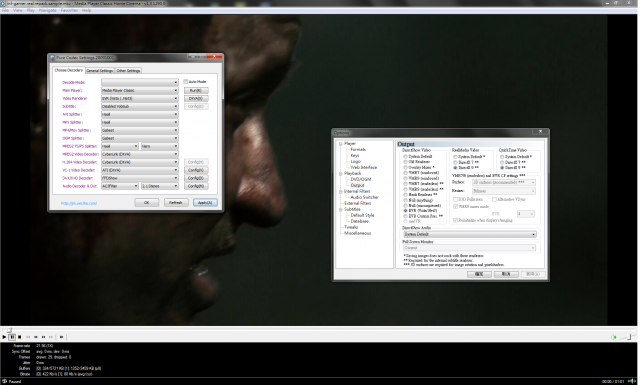The width and height of the screenshot is (640, 385).
Task: Click Config button for VC-1 Video Decoder
Action: [x=196, y=170]
